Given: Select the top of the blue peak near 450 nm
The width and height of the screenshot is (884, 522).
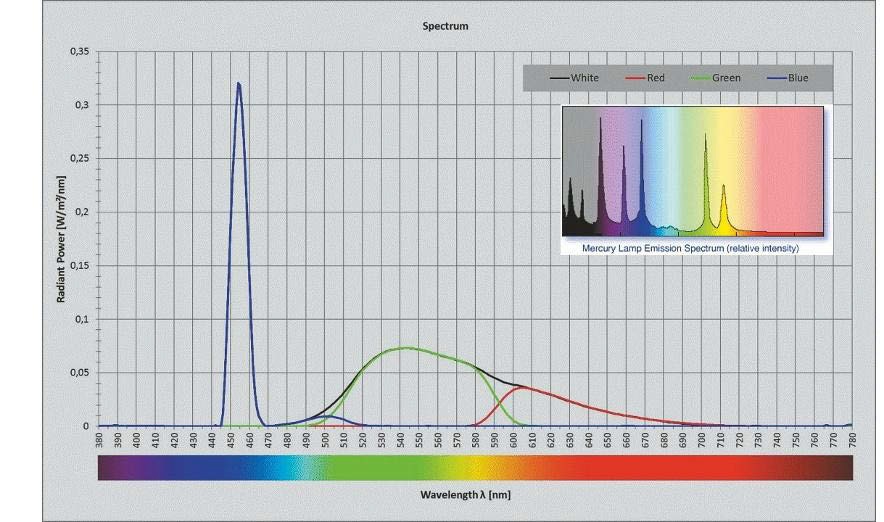Looking at the screenshot, I should [x=238, y=84].
